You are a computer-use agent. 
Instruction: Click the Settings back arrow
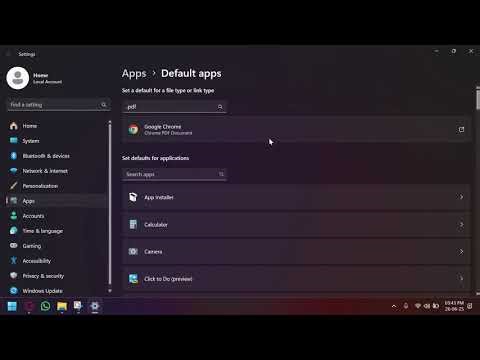point(9,54)
